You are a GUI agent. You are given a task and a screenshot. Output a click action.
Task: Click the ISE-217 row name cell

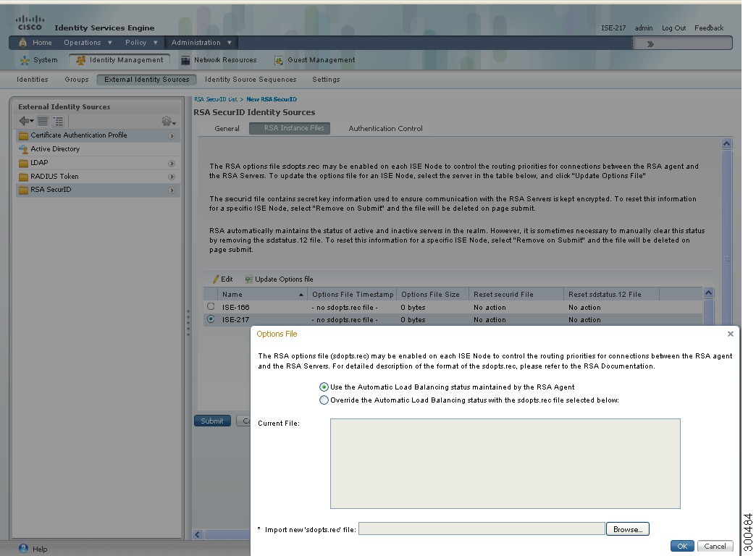click(236, 320)
